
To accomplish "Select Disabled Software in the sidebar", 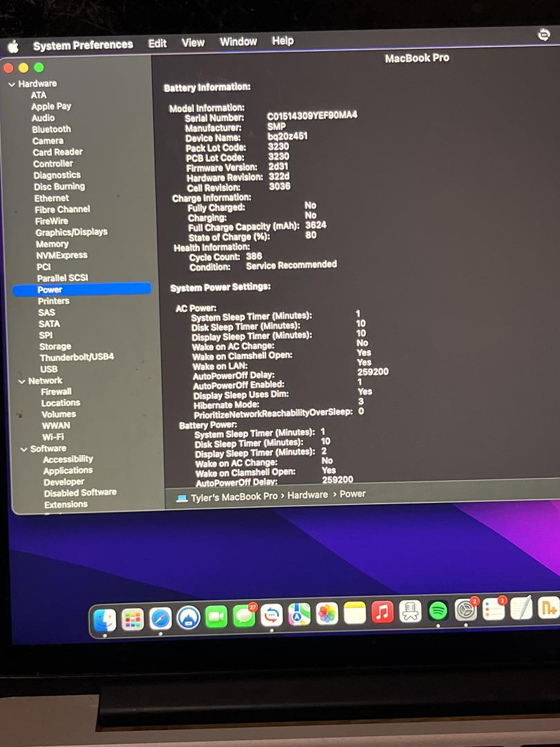I will point(80,492).
